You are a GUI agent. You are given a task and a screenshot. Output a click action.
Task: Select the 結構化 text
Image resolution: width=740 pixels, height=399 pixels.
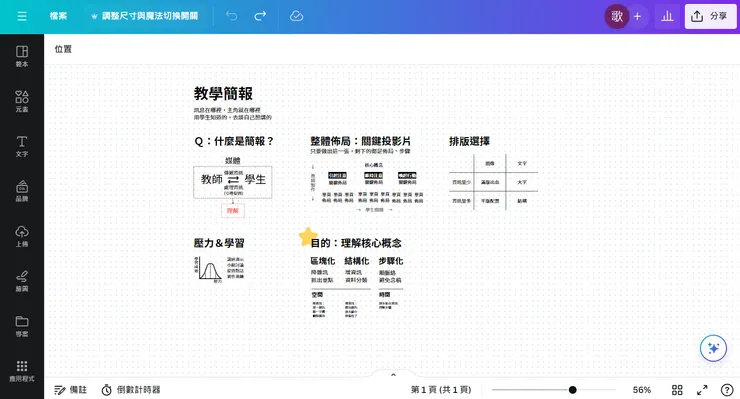coord(356,261)
